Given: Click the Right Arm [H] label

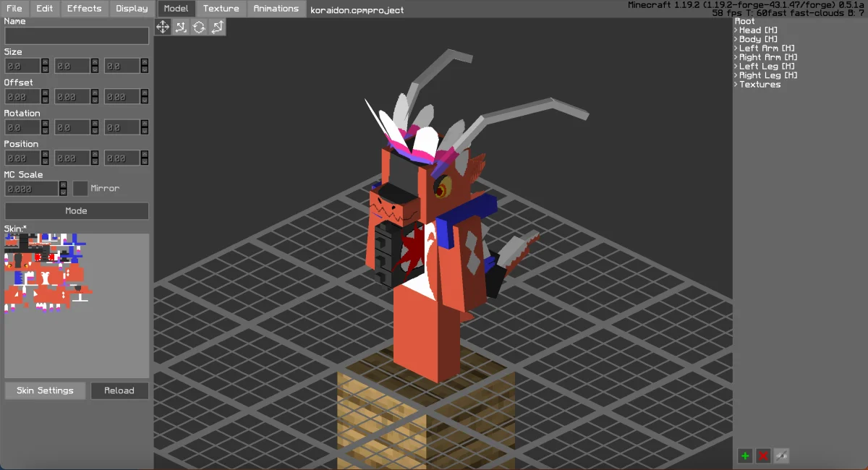Looking at the screenshot, I should tap(769, 57).
